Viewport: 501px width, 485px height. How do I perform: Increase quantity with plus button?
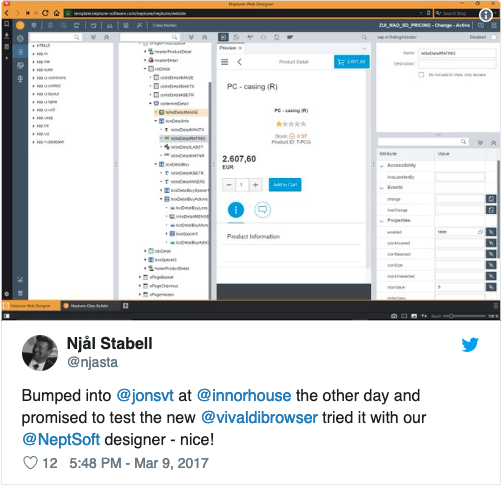[x=256, y=185]
